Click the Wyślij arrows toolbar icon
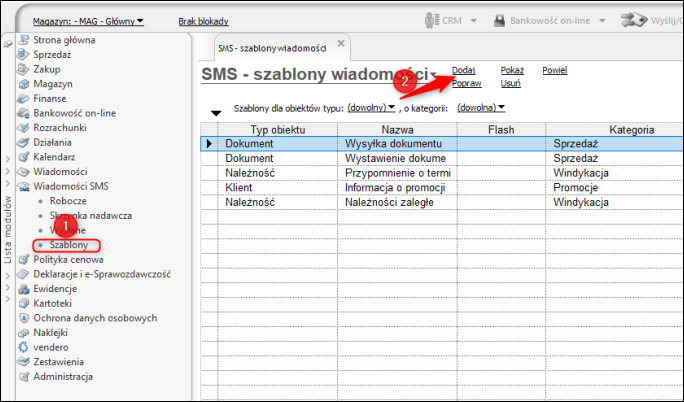 coord(634,20)
